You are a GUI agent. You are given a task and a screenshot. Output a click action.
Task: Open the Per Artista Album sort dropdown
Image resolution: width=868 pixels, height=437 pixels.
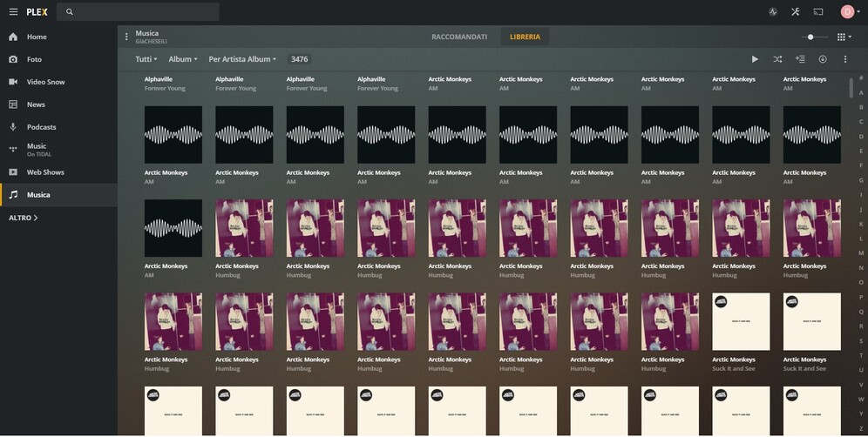242,59
